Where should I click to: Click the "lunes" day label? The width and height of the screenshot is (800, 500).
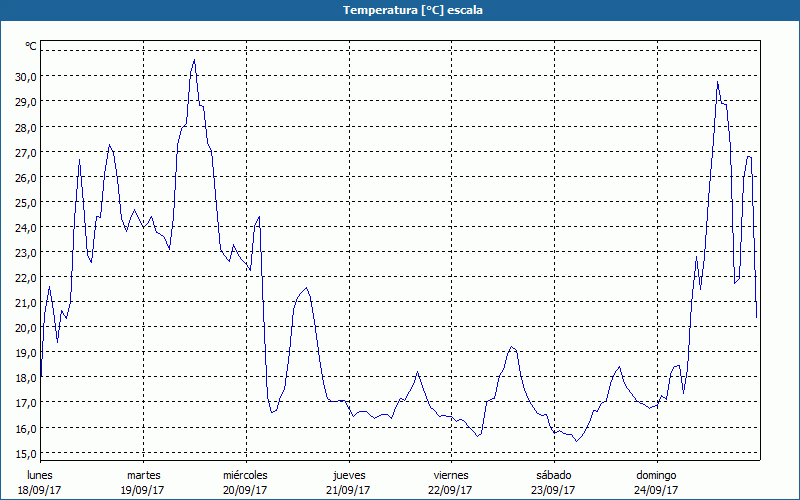pos(40,474)
